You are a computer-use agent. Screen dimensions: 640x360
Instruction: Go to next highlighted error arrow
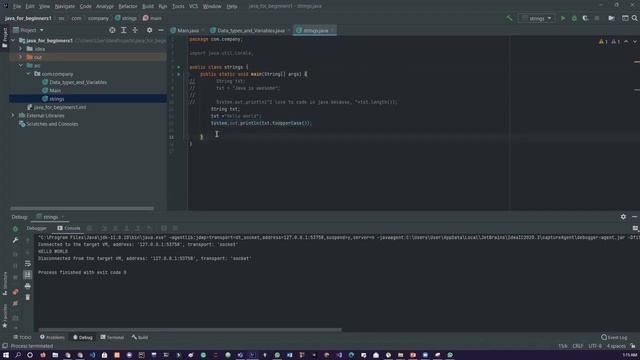635,42
